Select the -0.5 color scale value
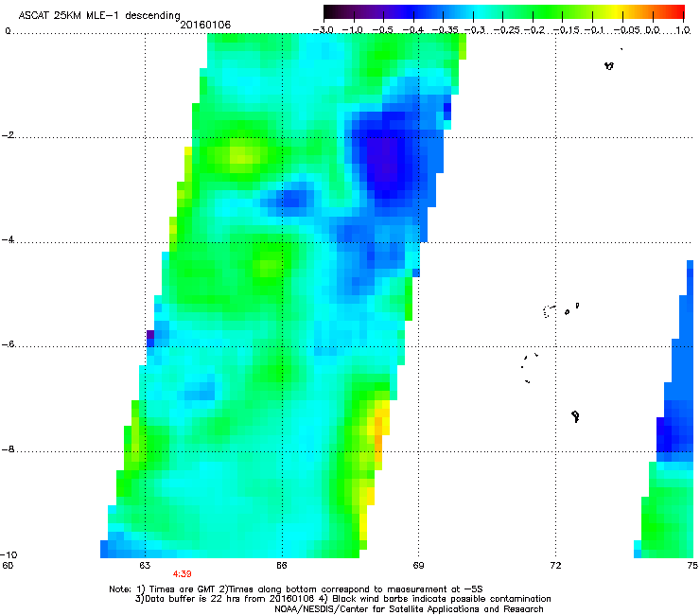This screenshot has width=700, height=615. [382, 30]
